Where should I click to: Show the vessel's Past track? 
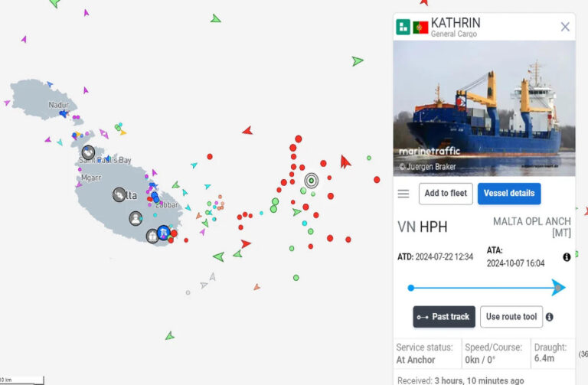click(444, 317)
